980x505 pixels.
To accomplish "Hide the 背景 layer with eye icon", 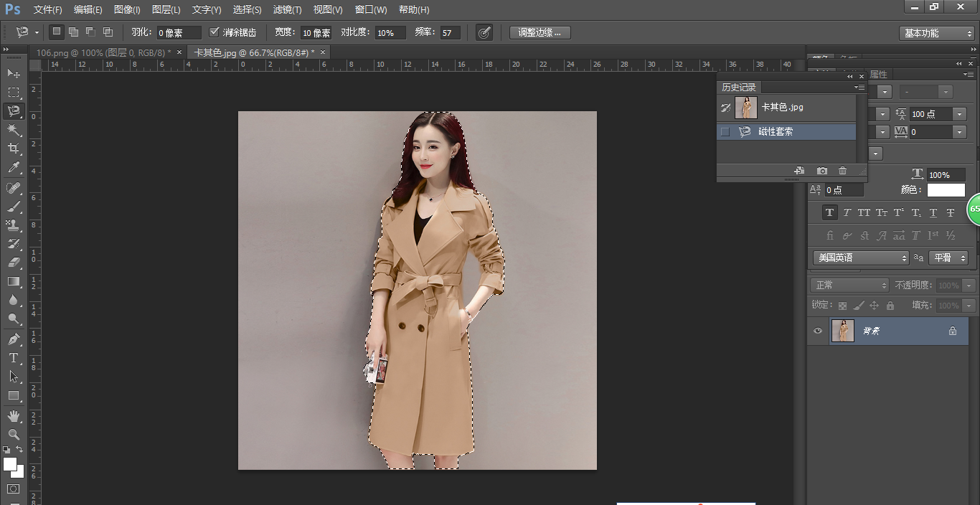I will (x=817, y=331).
